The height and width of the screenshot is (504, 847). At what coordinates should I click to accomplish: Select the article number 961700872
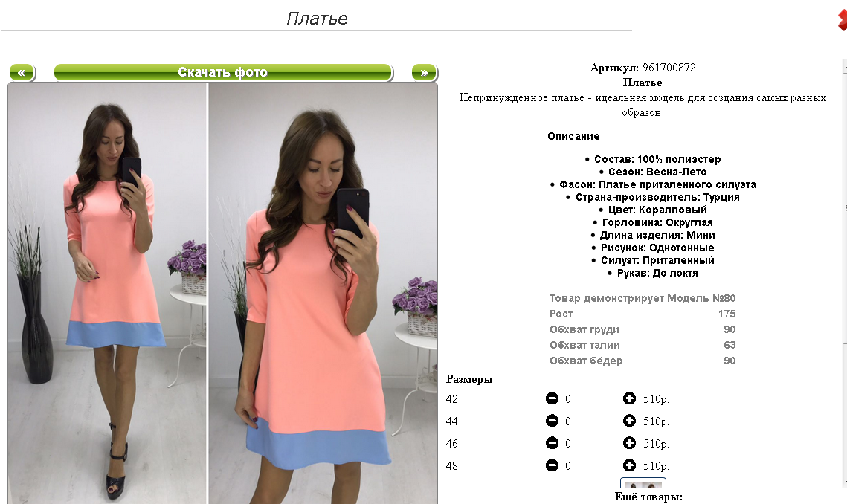click(669, 68)
